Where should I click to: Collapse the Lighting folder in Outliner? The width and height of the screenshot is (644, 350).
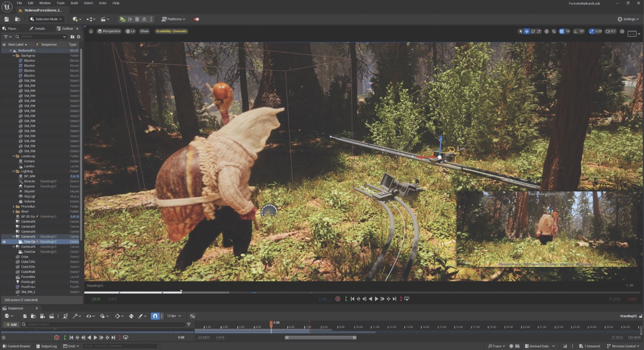tap(14, 171)
